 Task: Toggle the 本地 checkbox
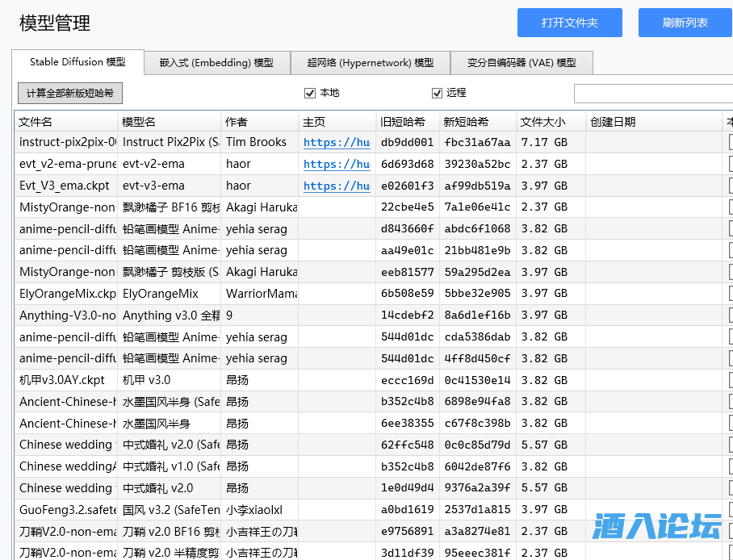[x=310, y=93]
